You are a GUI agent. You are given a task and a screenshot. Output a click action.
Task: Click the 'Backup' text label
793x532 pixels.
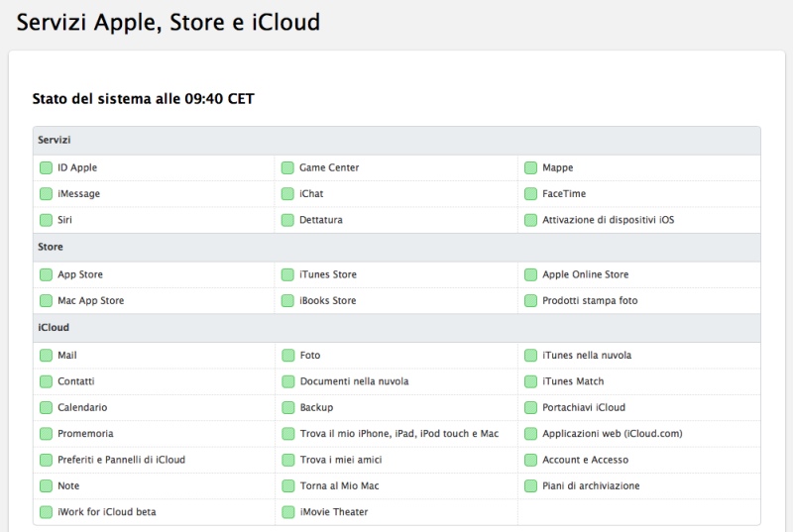[x=316, y=407]
